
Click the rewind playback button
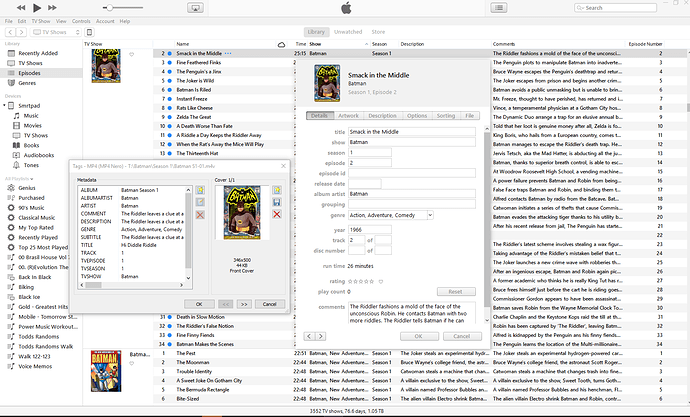click(x=21, y=7)
